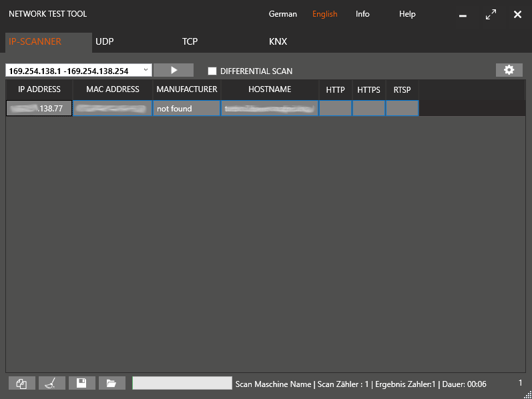Start the IP scan with play button
The image size is (532, 399).
pyautogui.click(x=174, y=70)
